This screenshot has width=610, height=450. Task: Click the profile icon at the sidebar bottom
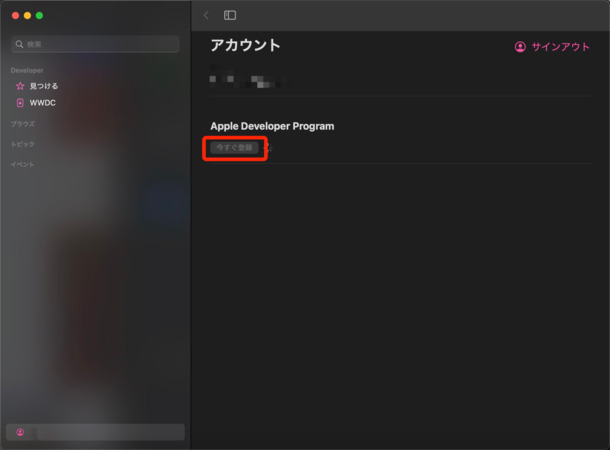pos(20,432)
